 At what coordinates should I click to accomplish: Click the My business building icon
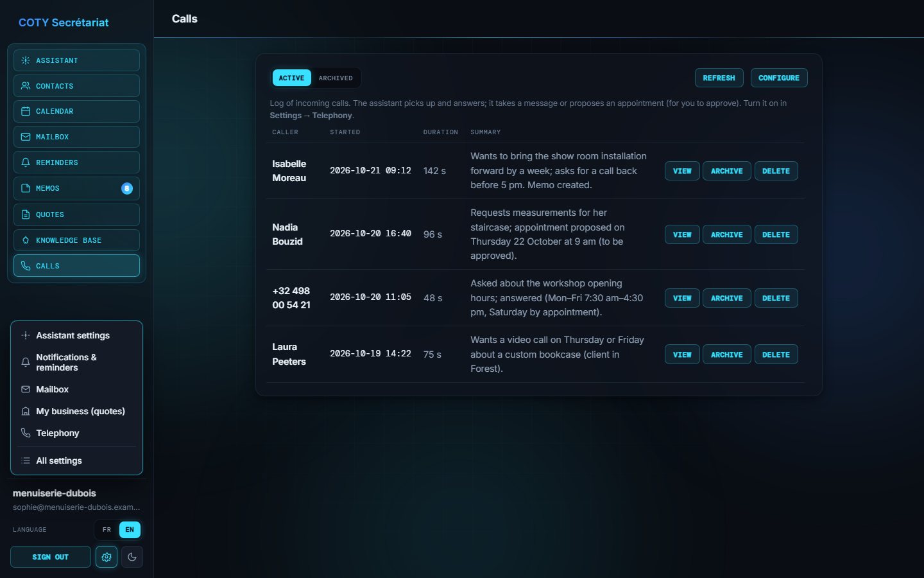26,411
